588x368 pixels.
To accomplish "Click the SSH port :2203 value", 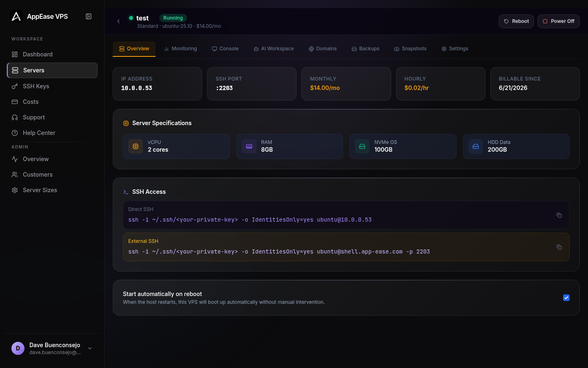I will [224, 88].
